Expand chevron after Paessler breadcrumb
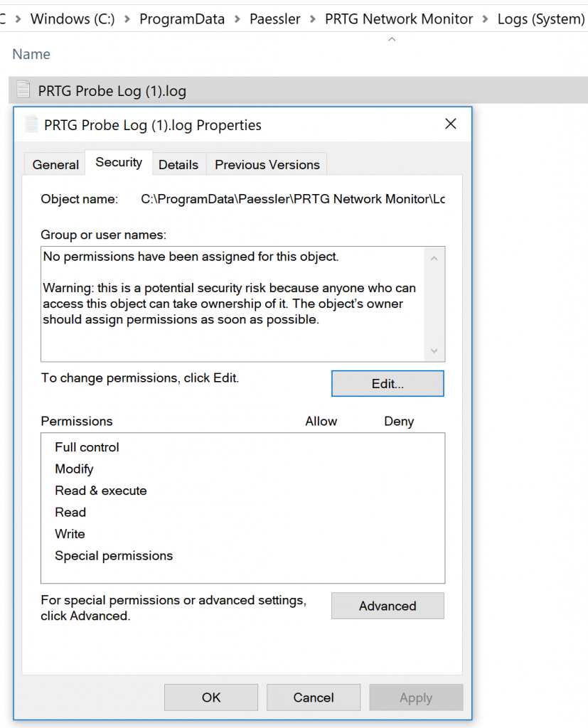588x728 pixels. point(313,19)
